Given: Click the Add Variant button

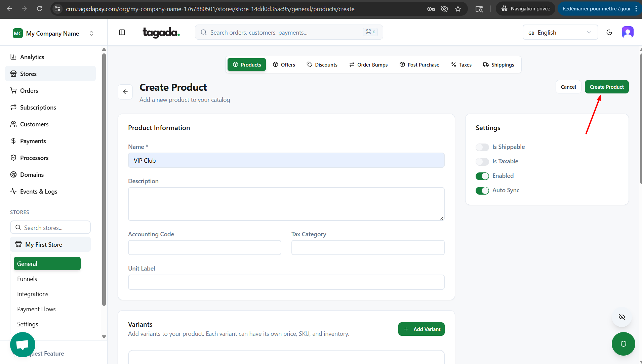Looking at the screenshot, I should click(421, 329).
